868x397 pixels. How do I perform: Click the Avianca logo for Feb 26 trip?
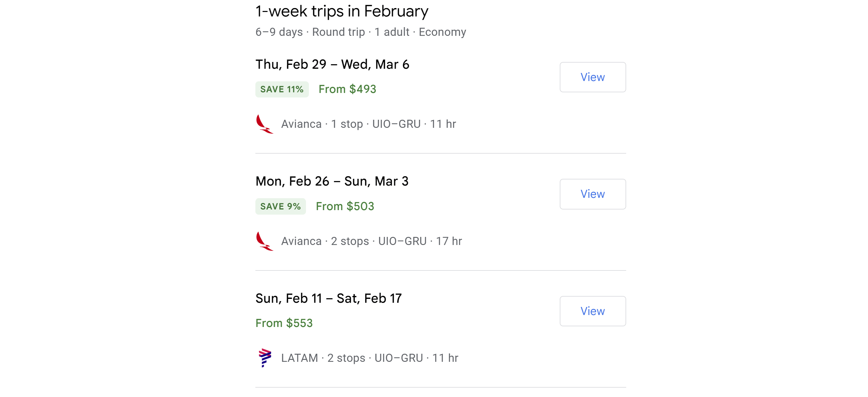click(264, 241)
